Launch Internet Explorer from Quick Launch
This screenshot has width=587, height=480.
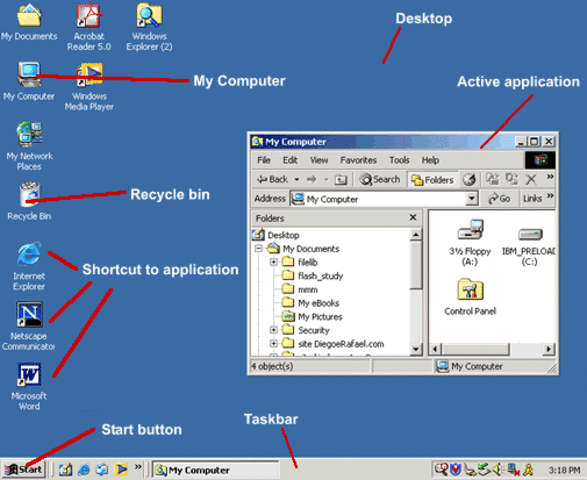83,470
